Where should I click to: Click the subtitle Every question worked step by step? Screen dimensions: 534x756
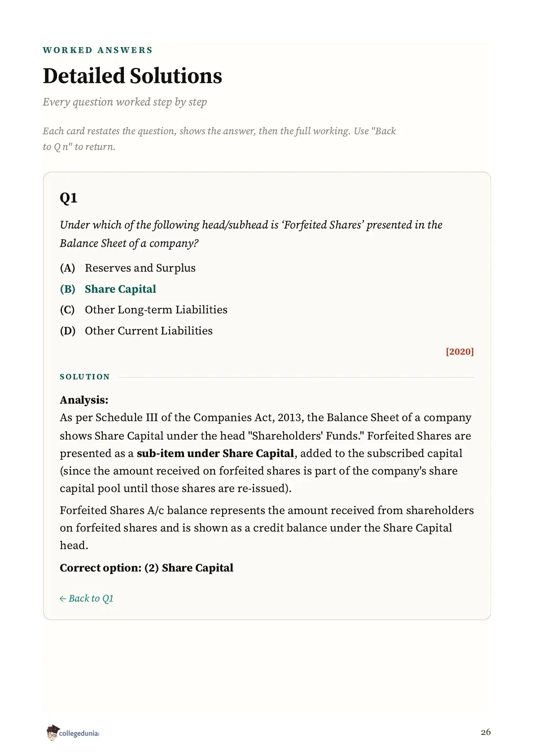[x=125, y=102]
